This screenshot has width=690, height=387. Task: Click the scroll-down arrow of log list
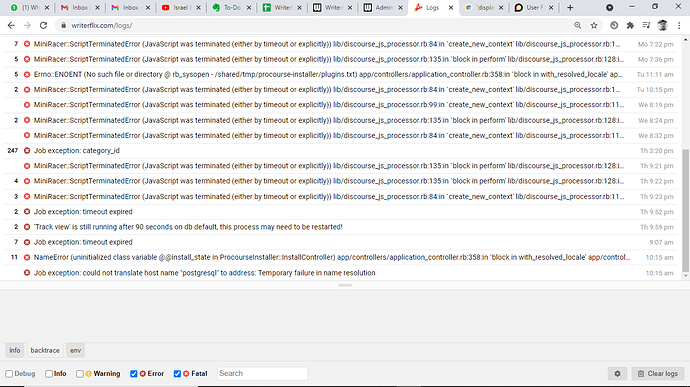[686, 276]
